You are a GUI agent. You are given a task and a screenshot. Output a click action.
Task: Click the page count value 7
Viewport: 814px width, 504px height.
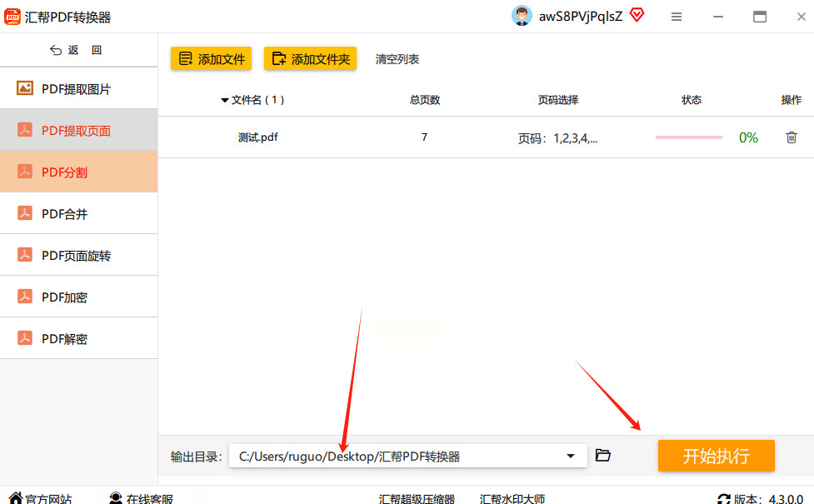[x=424, y=137]
